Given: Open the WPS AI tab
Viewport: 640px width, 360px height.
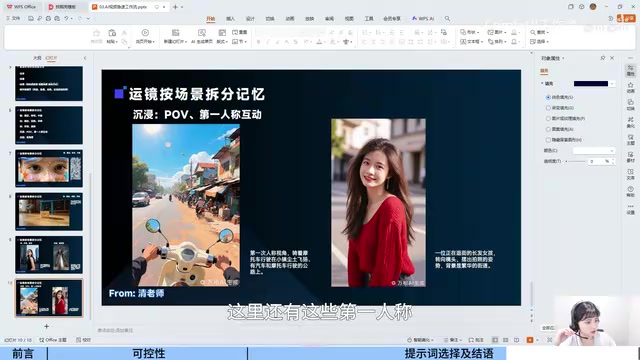Looking at the screenshot, I should (x=423, y=19).
